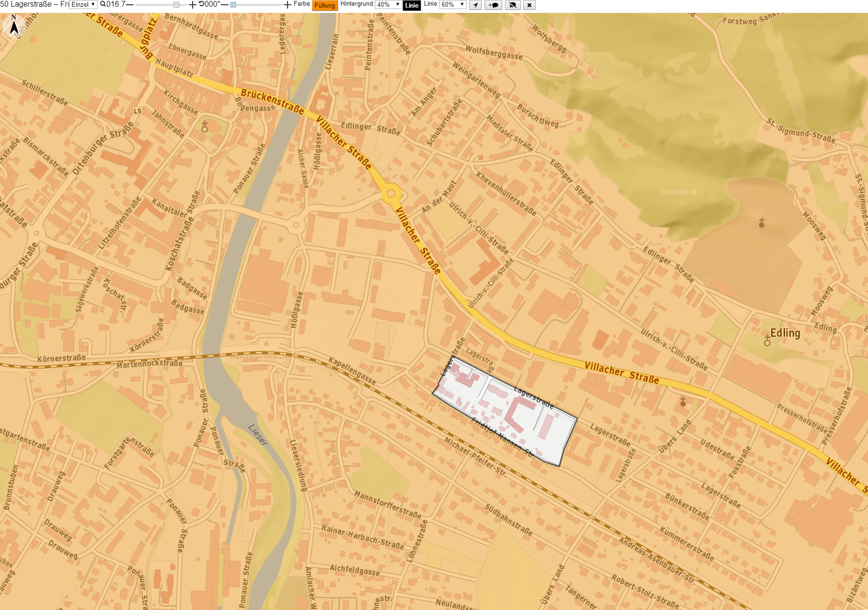Click the black Linie color button
868x610 pixels.
point(412,6)
